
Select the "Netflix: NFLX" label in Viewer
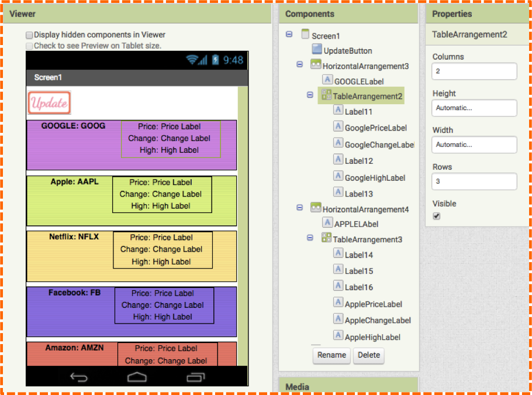click(74, 237)
